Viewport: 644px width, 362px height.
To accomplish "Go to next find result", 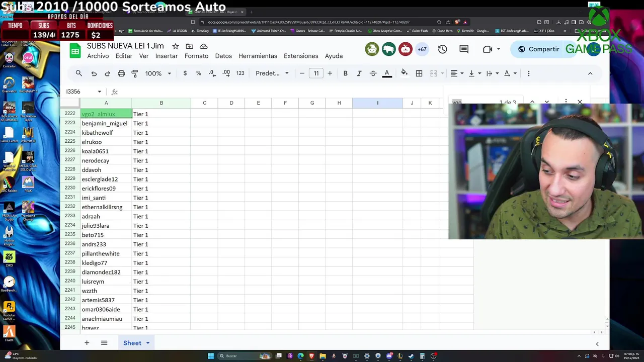I will 547,102.
